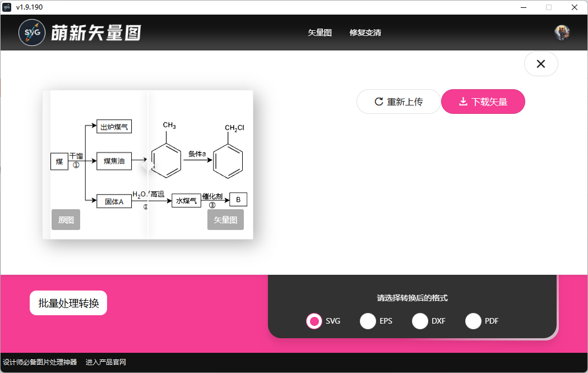The height and width of the screenshot is (373, 588).
Task: Open the 修复变清 header tab
Action: (x=365, y=33)
